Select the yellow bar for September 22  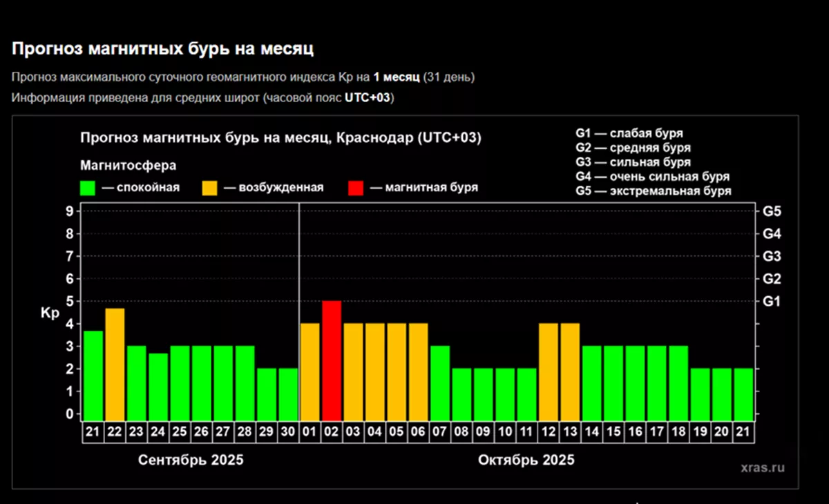[x=115, y=364]
